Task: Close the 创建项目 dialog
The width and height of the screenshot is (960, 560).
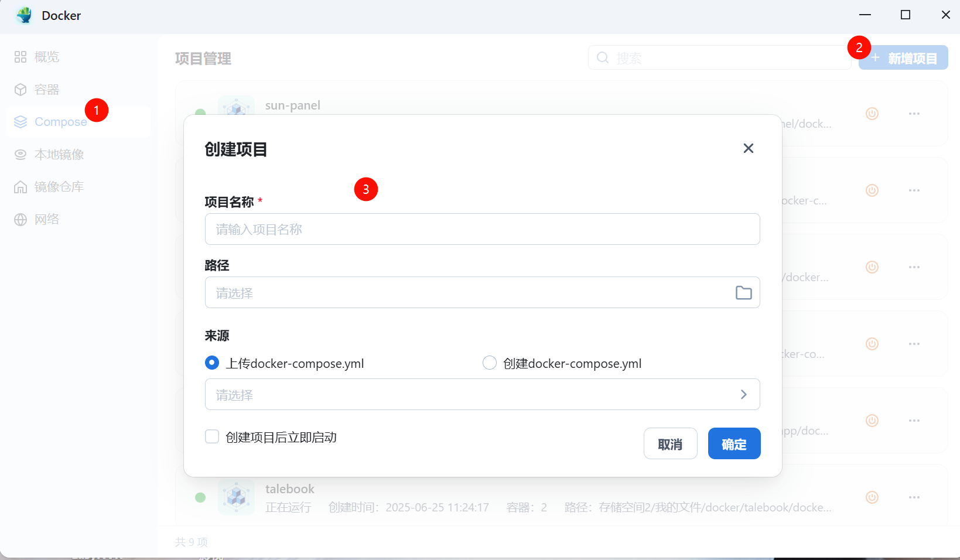Action: (x=749, y=148)
